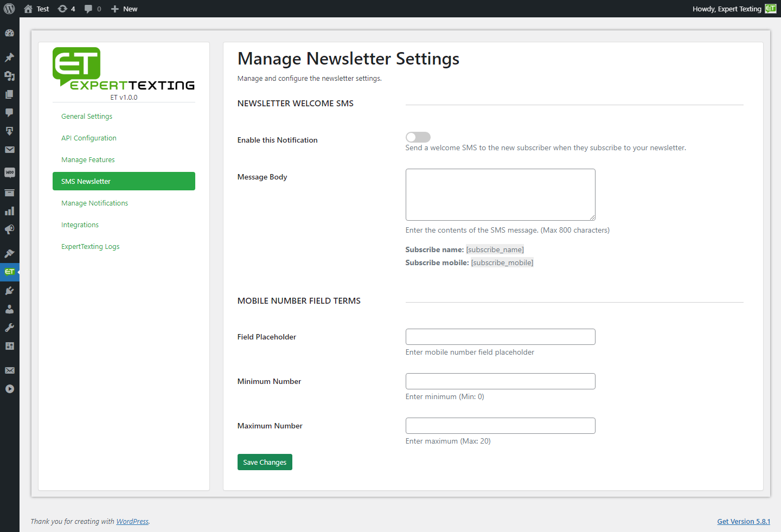Open Users person icon
The image size is (781, 532).
[9, 309]
